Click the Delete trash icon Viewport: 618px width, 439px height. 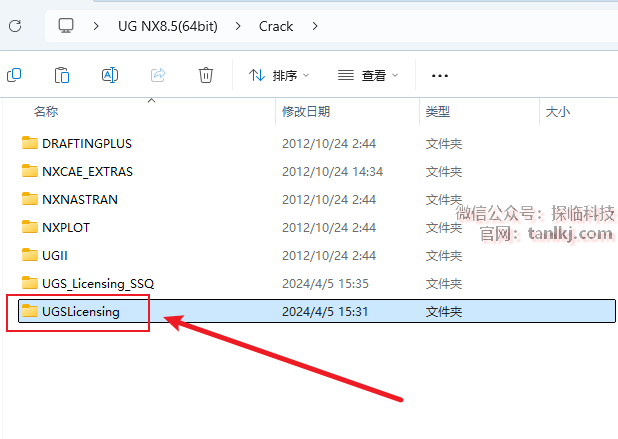(206, 75)
